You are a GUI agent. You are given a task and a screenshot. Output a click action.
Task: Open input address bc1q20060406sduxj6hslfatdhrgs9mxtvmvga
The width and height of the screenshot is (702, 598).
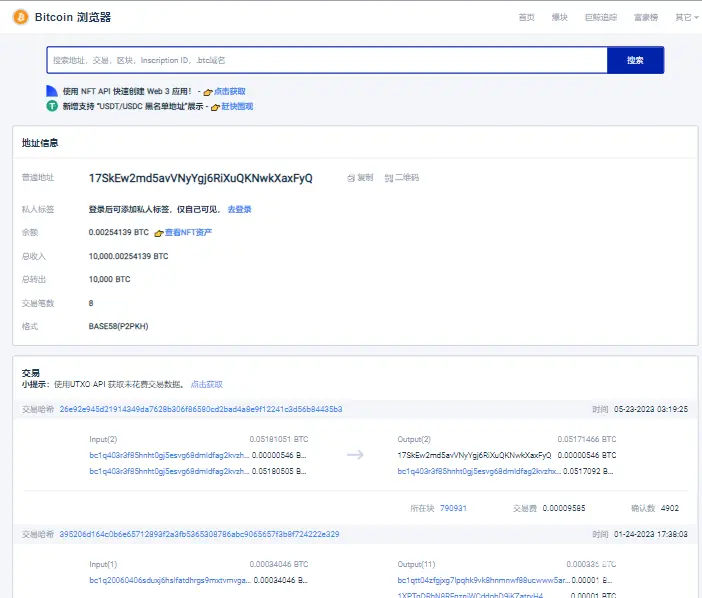coord(170,580)
